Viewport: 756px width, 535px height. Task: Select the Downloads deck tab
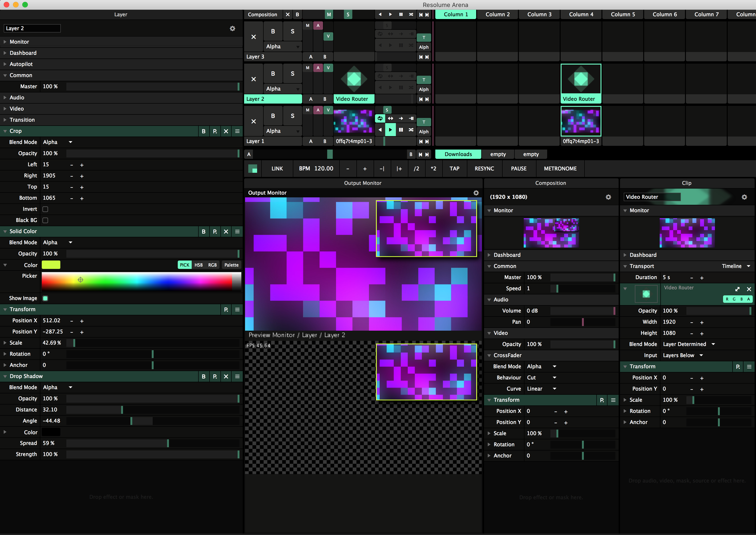458,154
